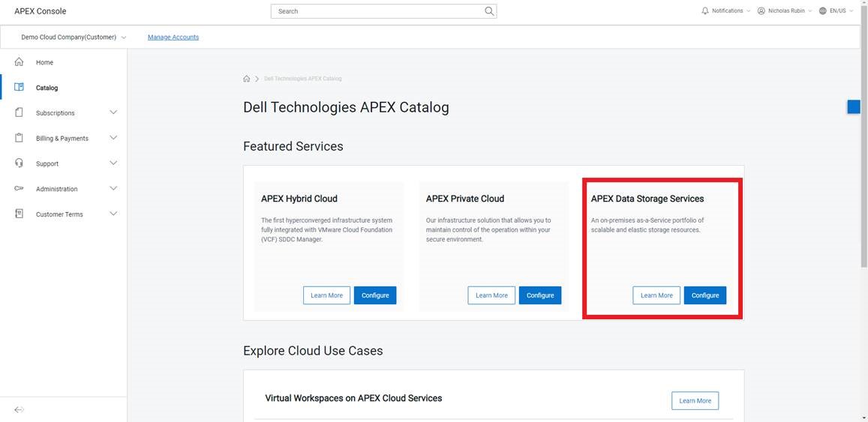Open the EN/US language selector
Image resolution: width=868 pixels, height=422 pixels.
coord(836,11)
